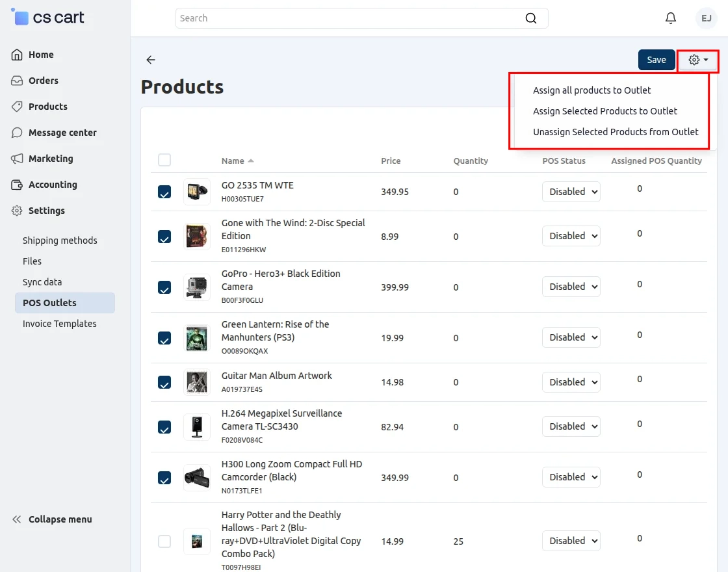Viewport: 728px width, 572px height.
Task: Sort by Name column arrow
Action: click(x=251, y=161)
